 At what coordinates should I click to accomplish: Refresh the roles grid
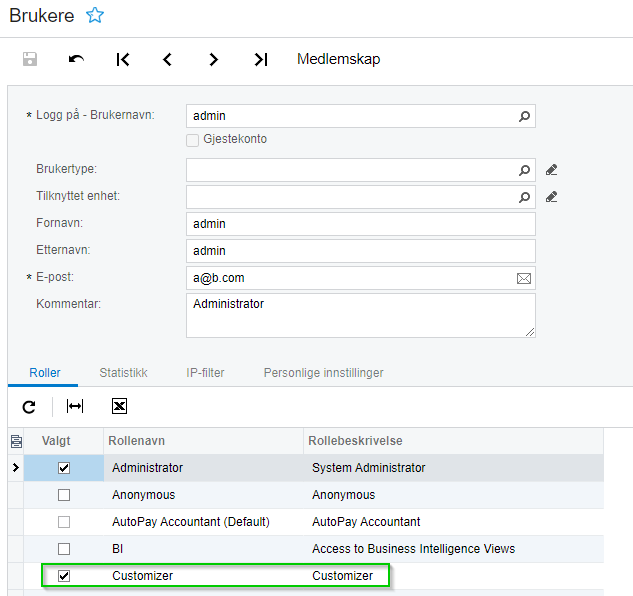29,407
